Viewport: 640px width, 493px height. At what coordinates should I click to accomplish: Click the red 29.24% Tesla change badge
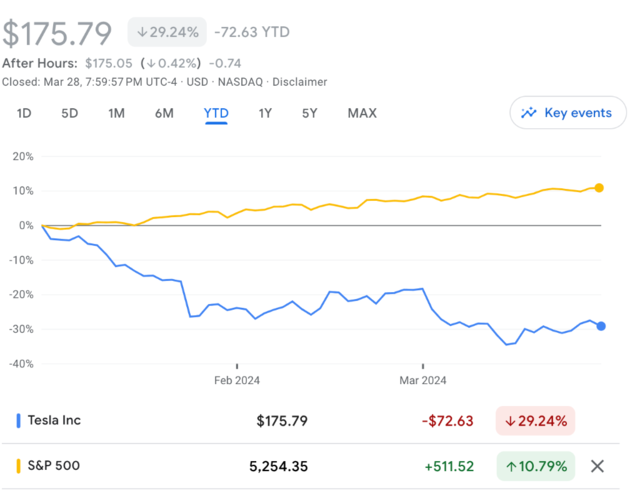pyautogui.click(x=536, y=421)
